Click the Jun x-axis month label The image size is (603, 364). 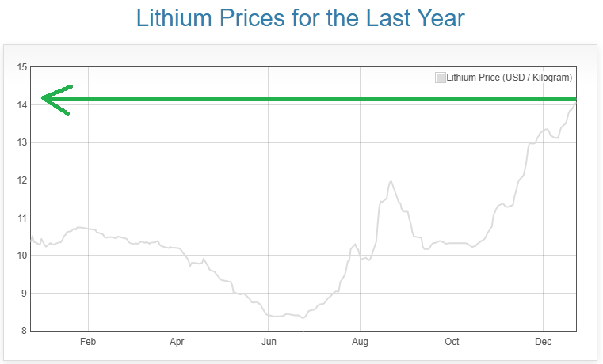pos(269,342)
